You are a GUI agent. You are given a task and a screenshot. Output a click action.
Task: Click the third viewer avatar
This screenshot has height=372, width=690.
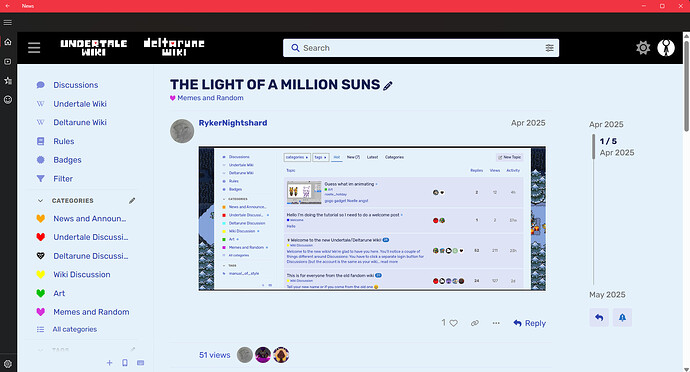point(281,355)
